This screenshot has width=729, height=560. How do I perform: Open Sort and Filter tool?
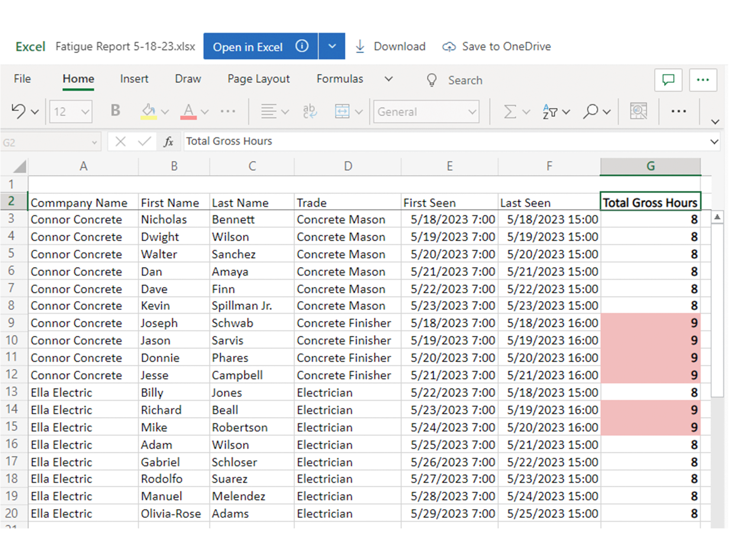[550, 112]
